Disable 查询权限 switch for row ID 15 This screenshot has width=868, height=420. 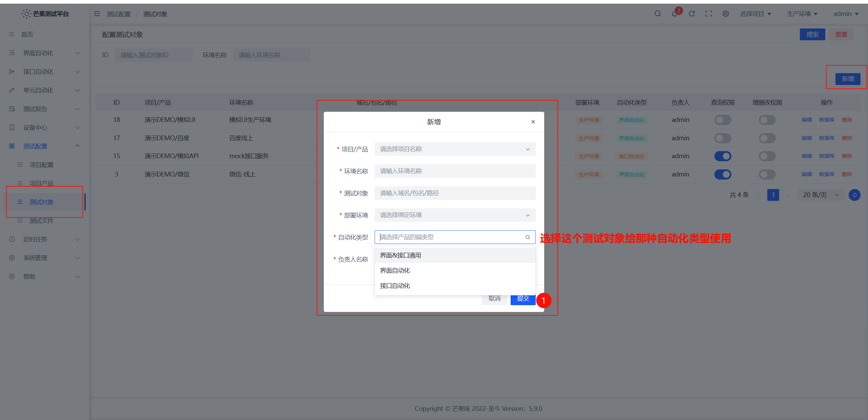[x=723, y=156]
